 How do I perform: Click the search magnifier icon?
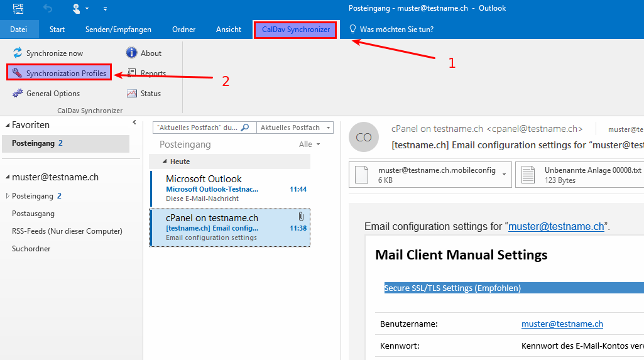(245, 128)
